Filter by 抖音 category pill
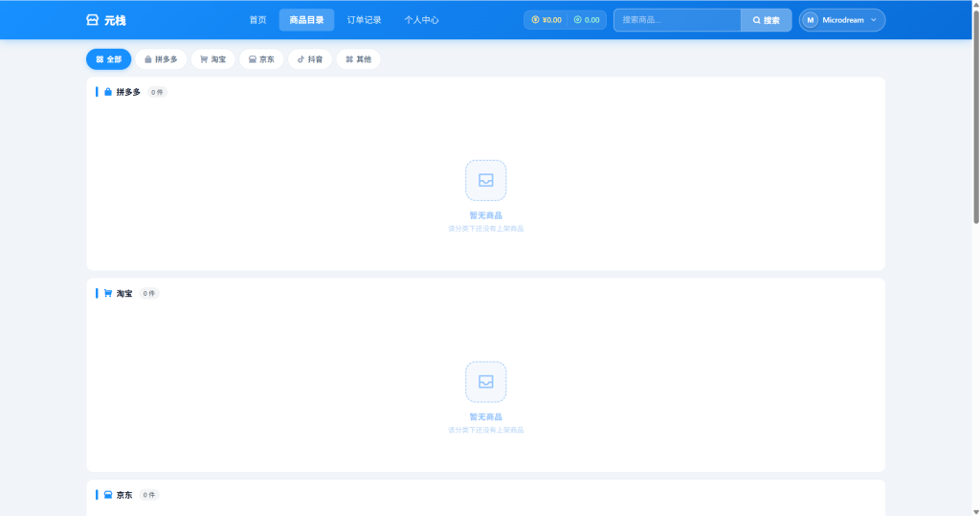The width and height of the screenshot is (980, 516). [310, 59]
